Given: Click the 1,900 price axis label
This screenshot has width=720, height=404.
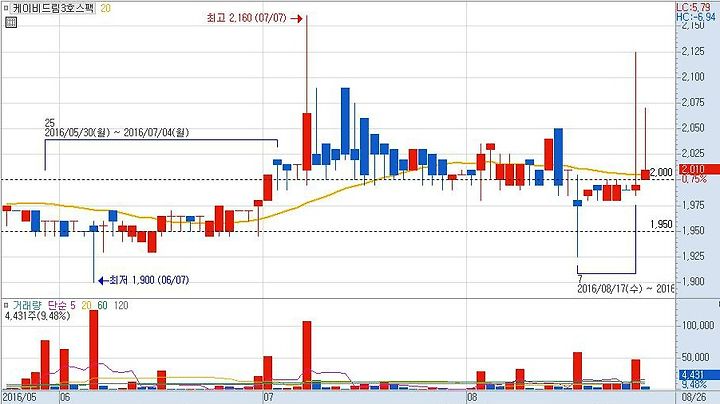Looking at the screenshot, I should point(693,281).
